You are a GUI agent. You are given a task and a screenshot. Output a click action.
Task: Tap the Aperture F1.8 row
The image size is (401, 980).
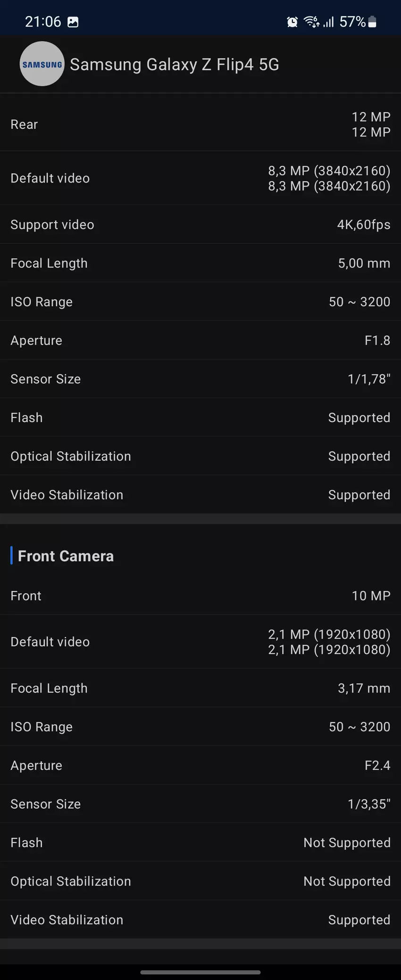click(200, 341)
